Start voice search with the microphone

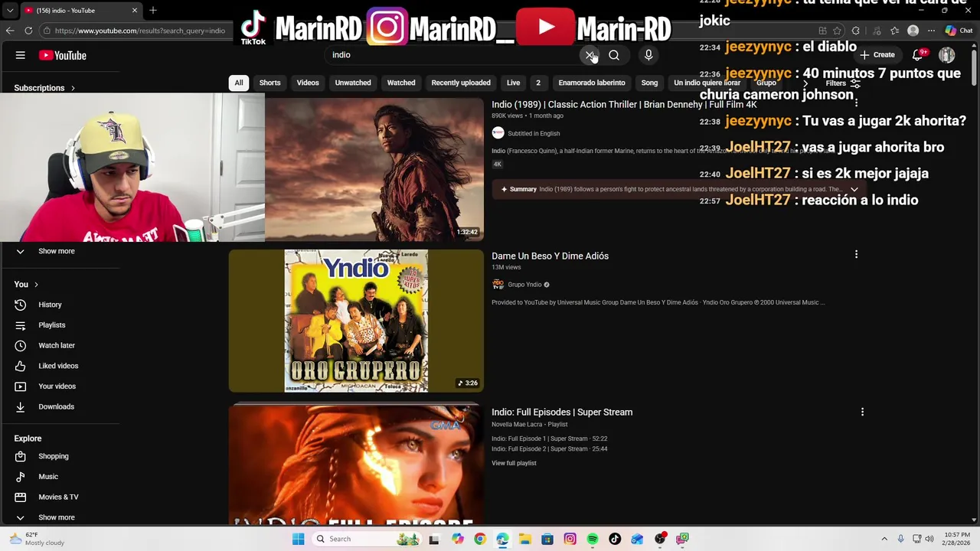648,55
